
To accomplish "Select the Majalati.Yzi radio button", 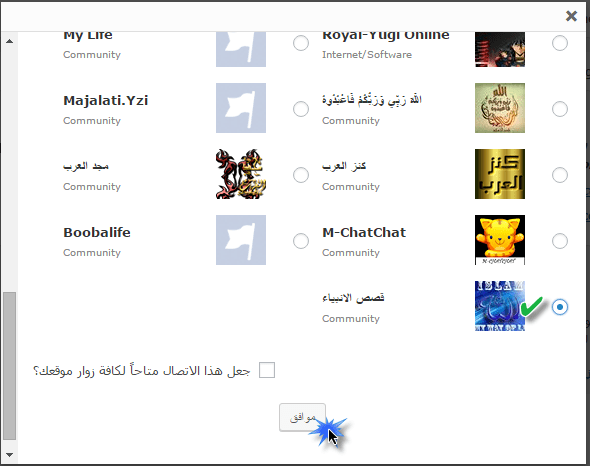I will [x=301, y=109].
